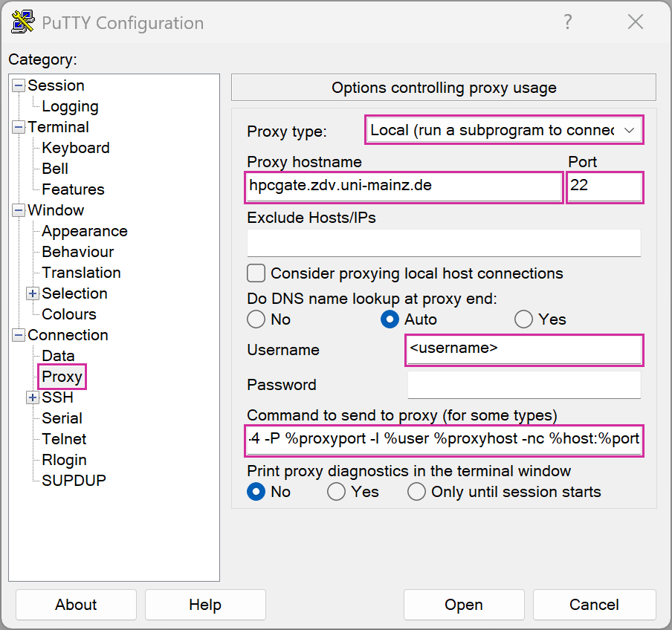This screenshot has width=672, height=630.
Task: Click the About button
Action: (x=76, y=605)
